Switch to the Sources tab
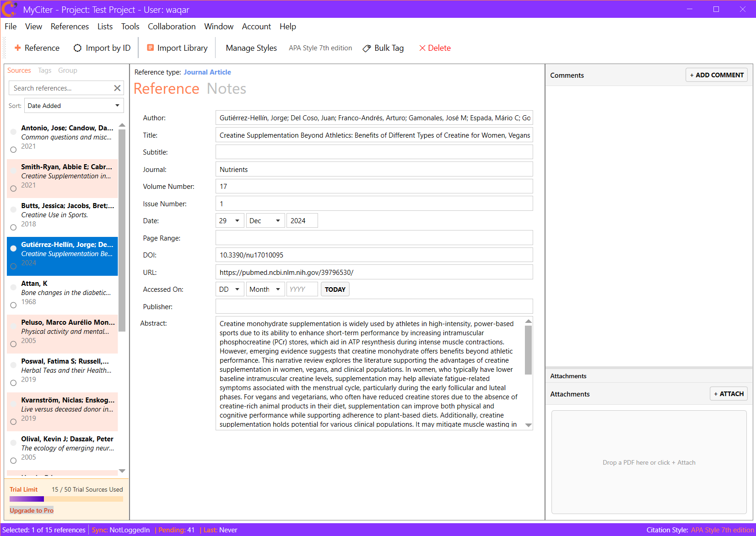The height and width of the screenshot is (536, 756). click(19, 70)
